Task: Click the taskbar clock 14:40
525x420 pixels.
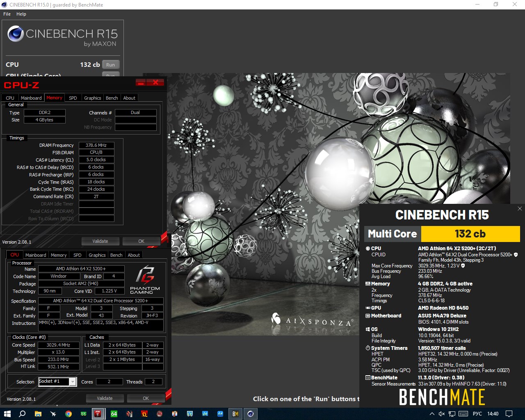Action: (x=493, y=414)
